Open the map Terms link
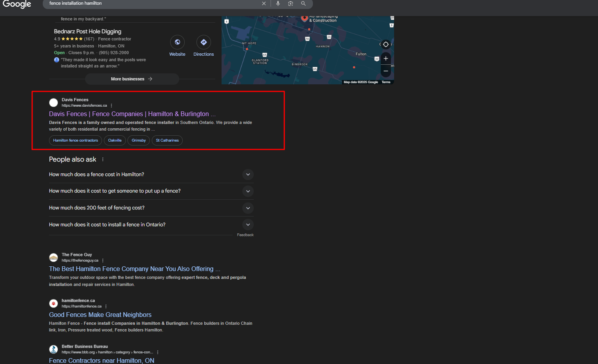598x364 pixels. [x=386, y=82]
